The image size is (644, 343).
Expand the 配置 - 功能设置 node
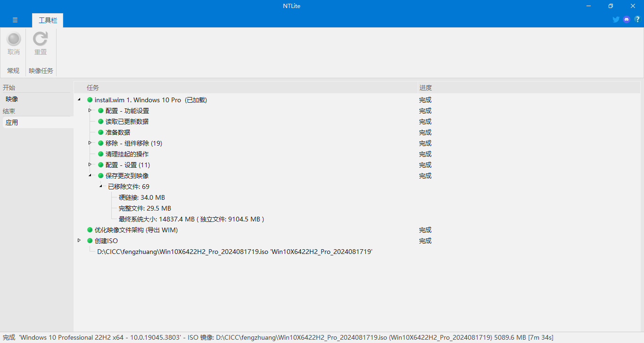[90, 110]
